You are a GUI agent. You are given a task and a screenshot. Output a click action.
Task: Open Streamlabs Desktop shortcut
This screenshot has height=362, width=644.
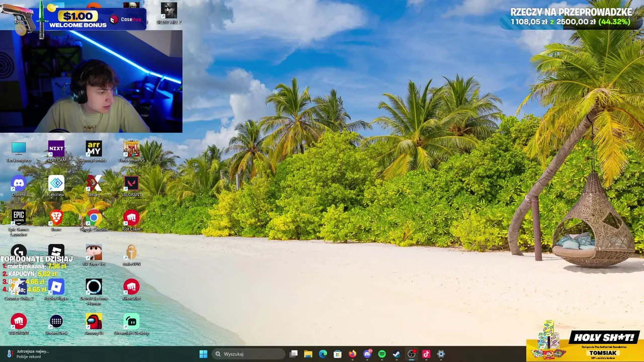point(131,324)
